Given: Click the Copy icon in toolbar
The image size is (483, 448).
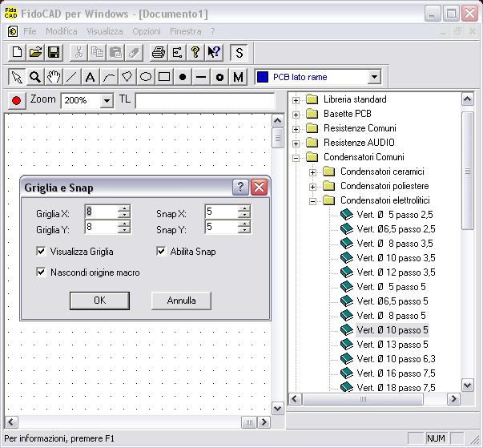Looking at the screenshot, I should click(x=97, y=52).
